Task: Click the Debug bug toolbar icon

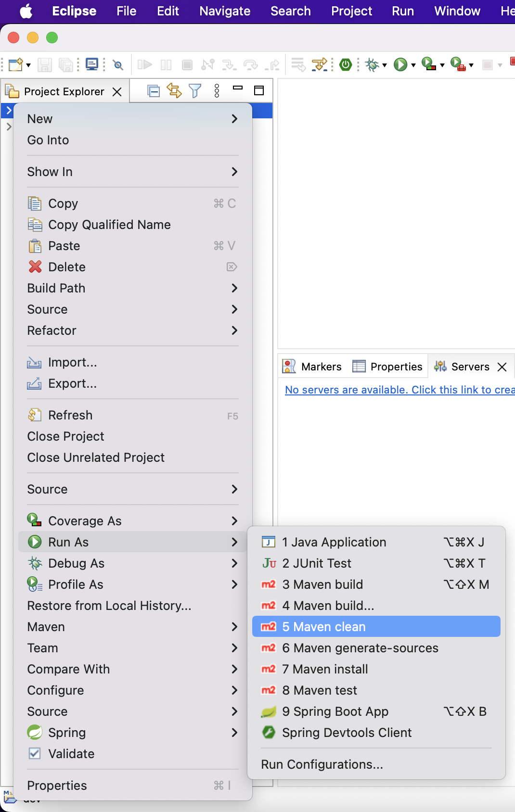Action: tap(372, 64)
